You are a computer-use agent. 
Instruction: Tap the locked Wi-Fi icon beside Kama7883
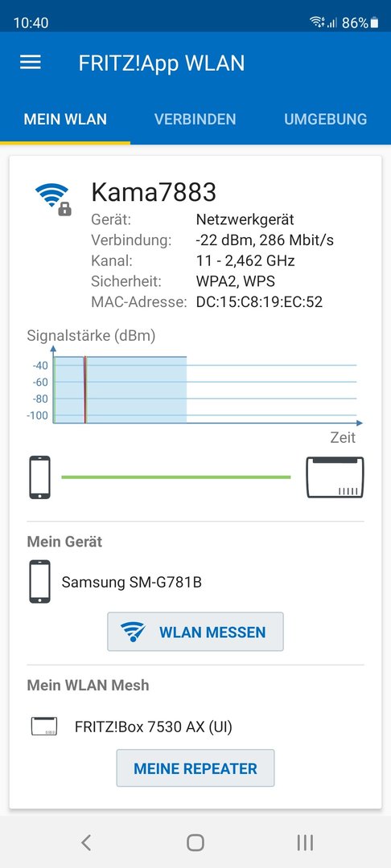pyautogui.click(x=53, y=199)
